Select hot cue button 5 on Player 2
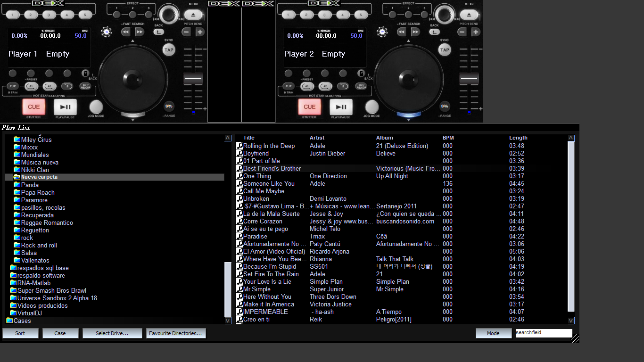644x362 pixels. click(x=361, y=15)
